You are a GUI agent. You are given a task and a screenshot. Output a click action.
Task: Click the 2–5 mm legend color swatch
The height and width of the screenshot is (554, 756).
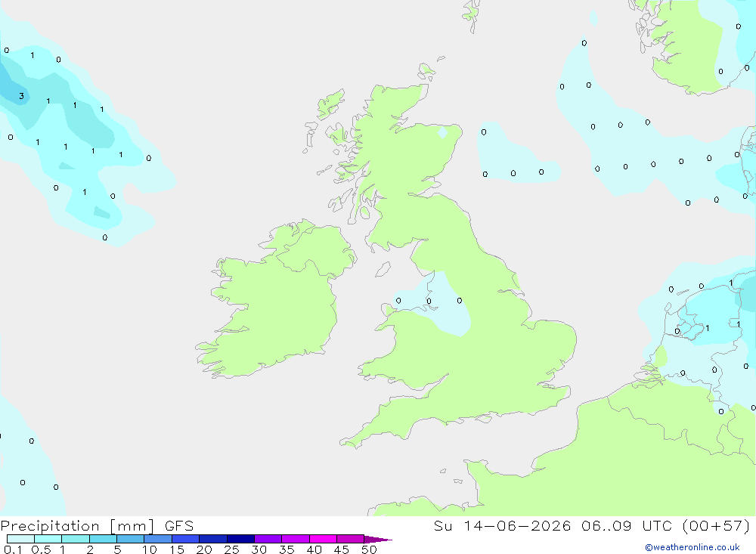pyautogui.click(x=103, y=539)
